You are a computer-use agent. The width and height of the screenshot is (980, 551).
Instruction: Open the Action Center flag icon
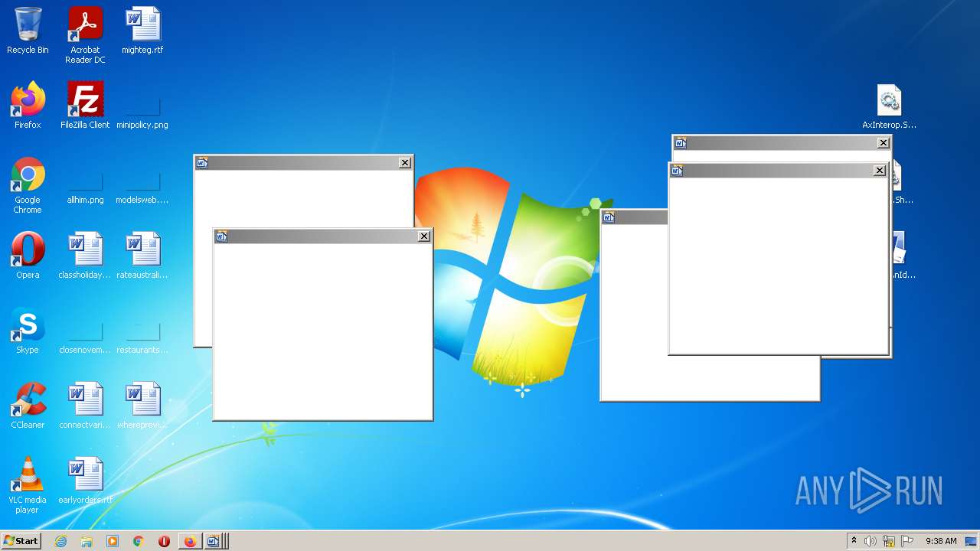[x=907, y=541]
